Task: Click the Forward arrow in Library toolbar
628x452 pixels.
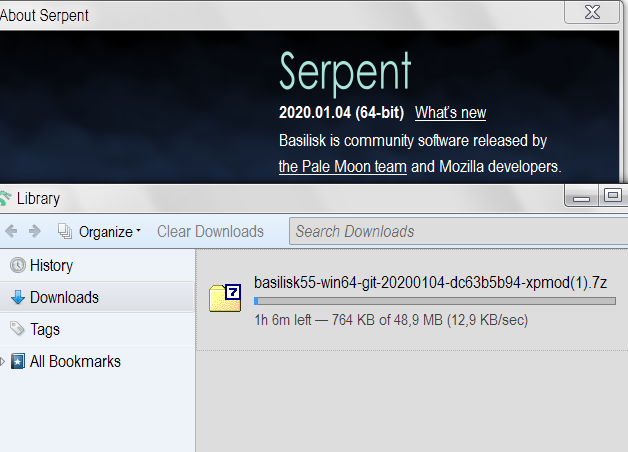Action: (35, 231)
